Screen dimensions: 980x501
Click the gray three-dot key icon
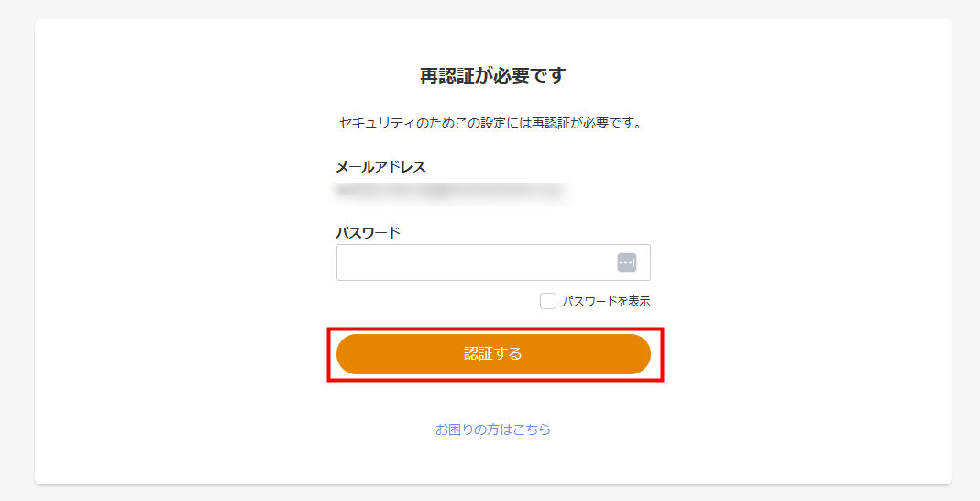coord(627,262)
